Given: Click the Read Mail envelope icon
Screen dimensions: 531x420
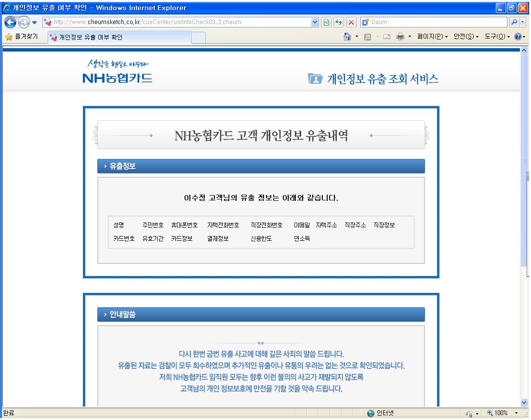Looking at the screenshot, I should click(387, 37).
